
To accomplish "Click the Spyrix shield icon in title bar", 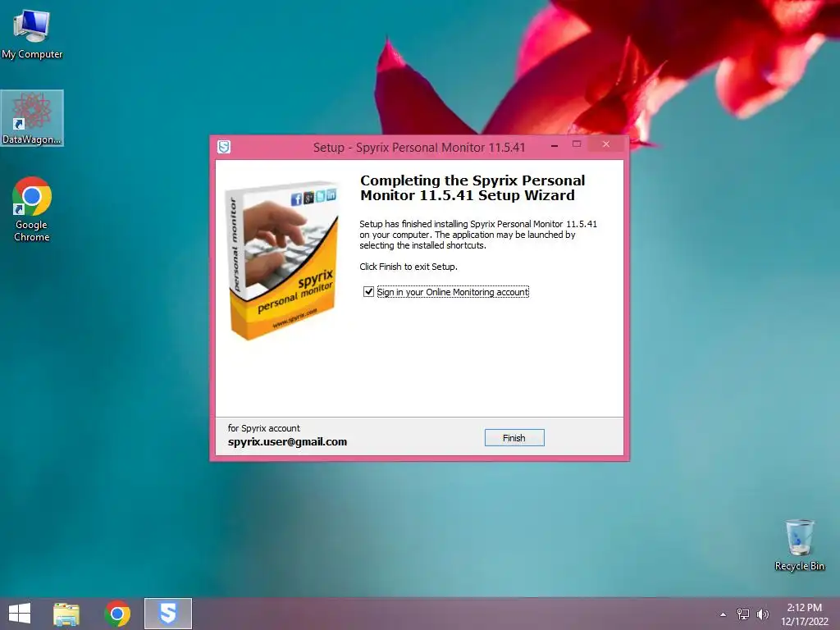I will point(224,147).
